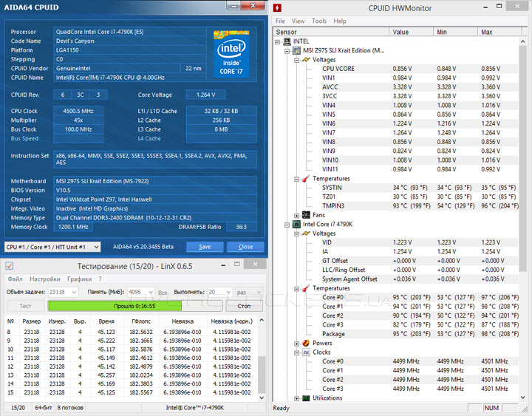Collapse the motherboard Voltages node
Image resolution: width=532 pixels, height=416 pixels.
[x=296, y=60]
